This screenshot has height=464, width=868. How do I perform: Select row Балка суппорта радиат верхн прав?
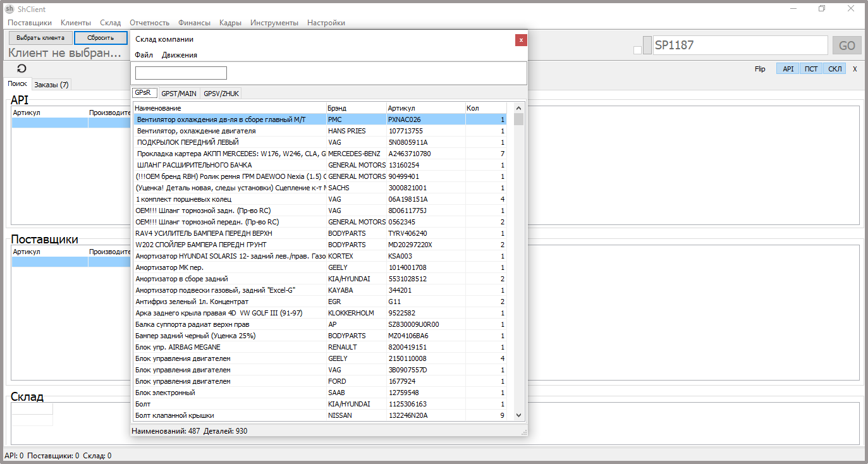[320, 324]
